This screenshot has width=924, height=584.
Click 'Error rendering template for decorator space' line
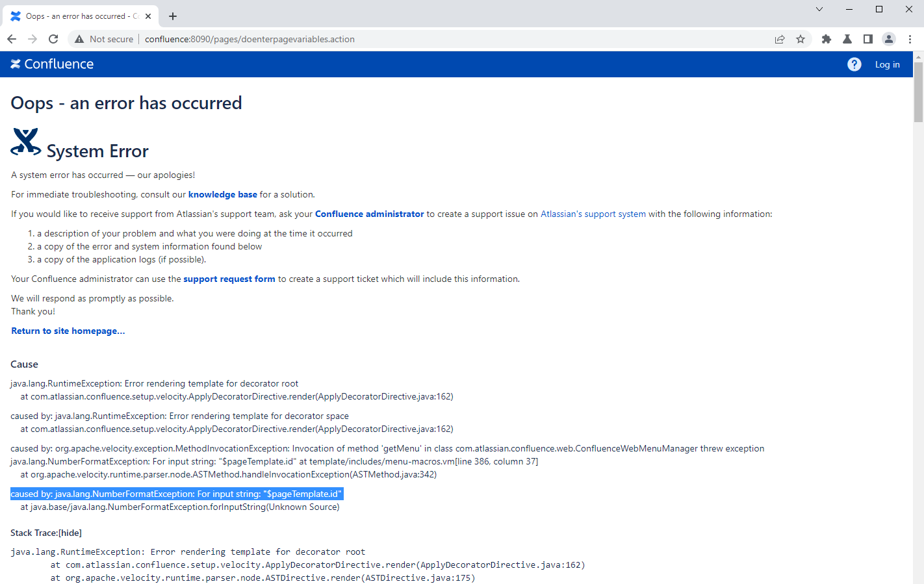179,416
